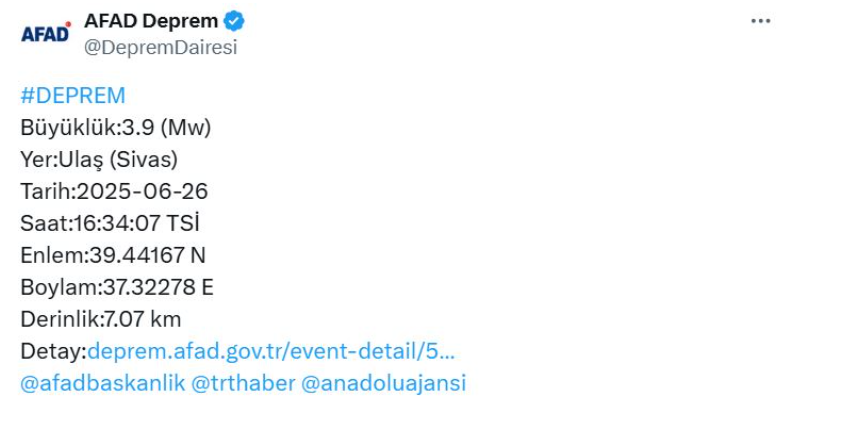842x422 pixels.
Task: Select the Saat:16:34:07 time line
Action: [x=110, y=223]
